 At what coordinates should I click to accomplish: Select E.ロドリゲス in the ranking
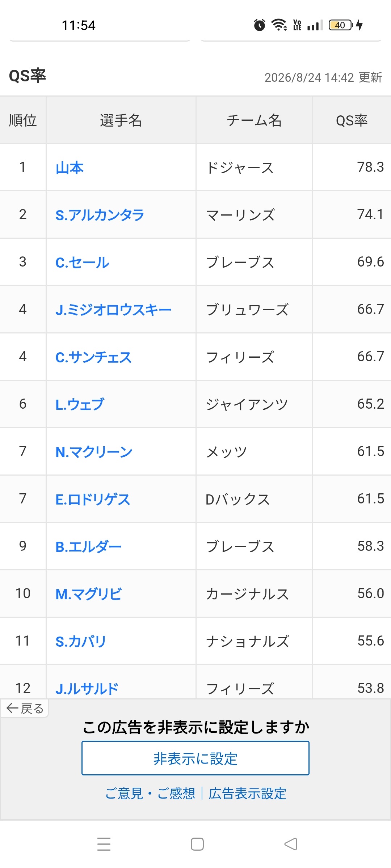point(93,499)
